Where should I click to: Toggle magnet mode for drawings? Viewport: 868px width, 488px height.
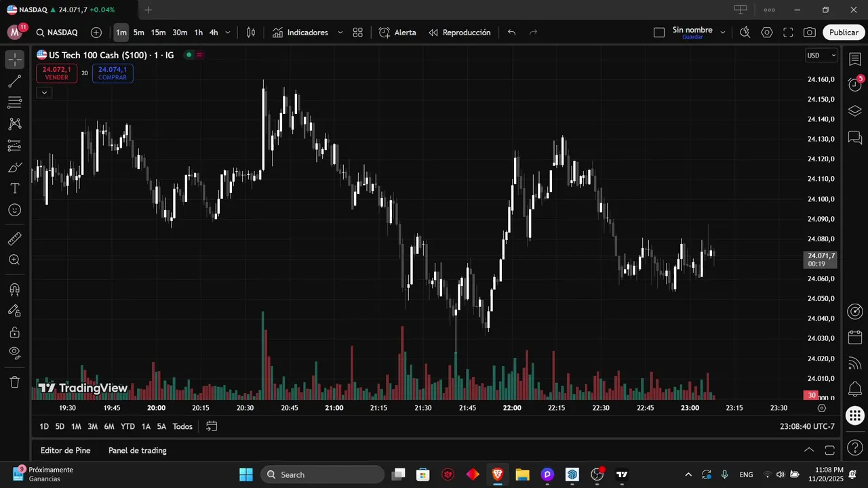[x=15, y=289]
